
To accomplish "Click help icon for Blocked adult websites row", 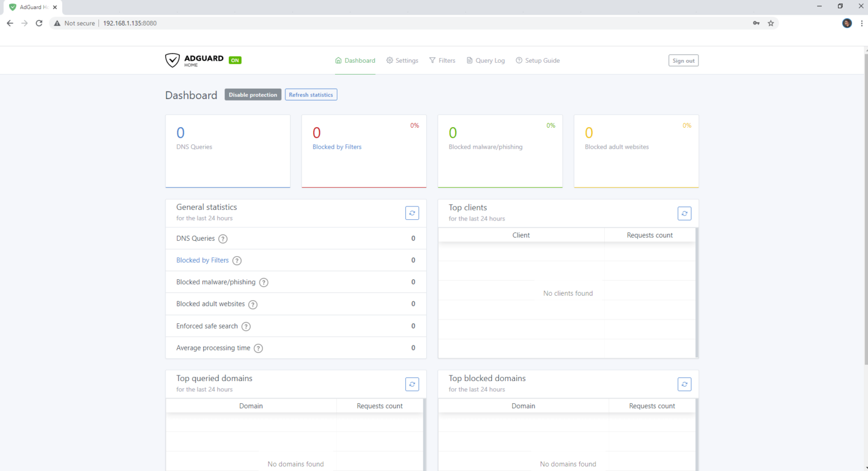I will (x=253, y=304).
